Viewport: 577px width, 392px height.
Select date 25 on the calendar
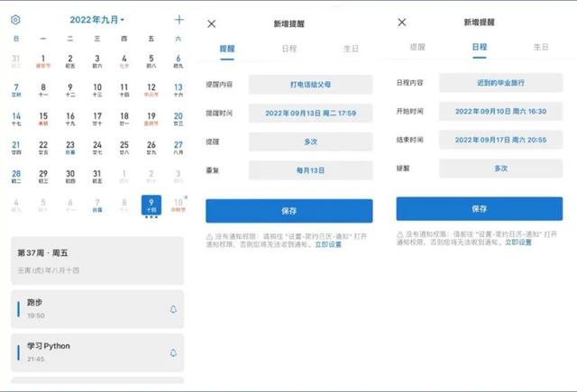click(x=124, y=148)
